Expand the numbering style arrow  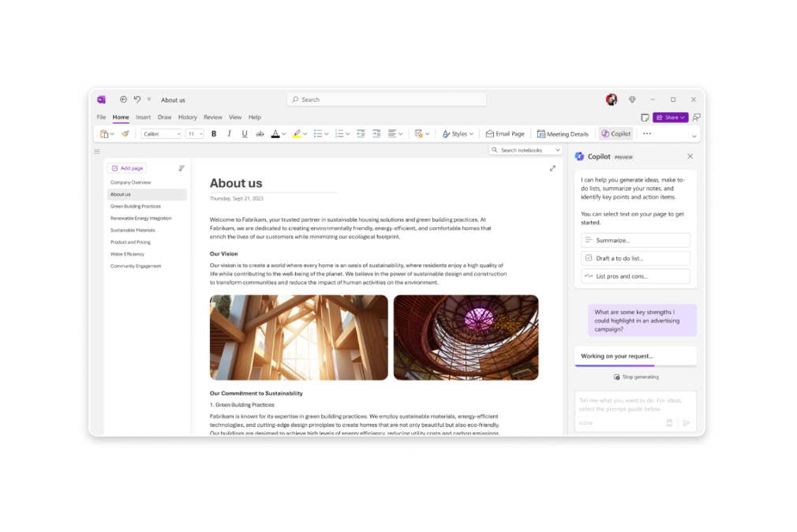click(348, 134)
